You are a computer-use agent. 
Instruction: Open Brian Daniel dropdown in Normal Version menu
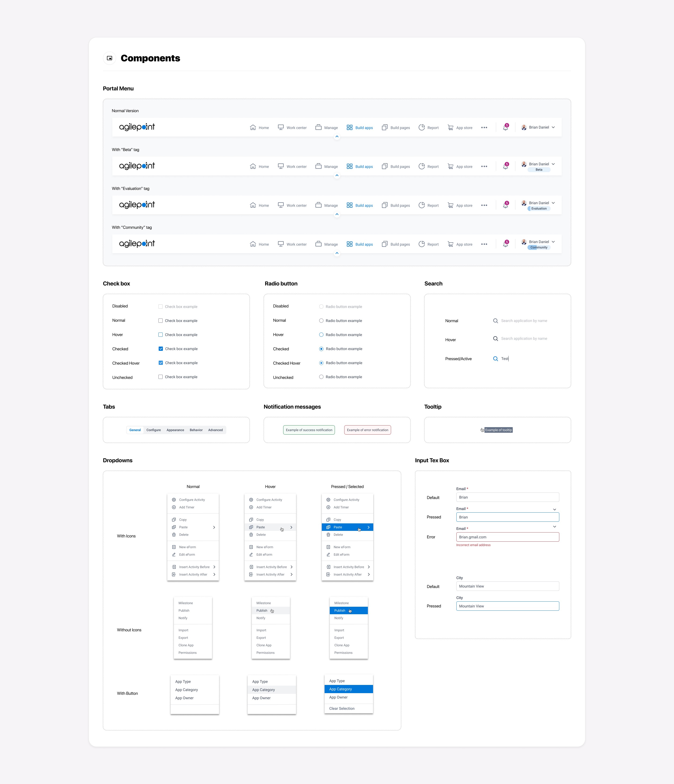coord(553,128)
